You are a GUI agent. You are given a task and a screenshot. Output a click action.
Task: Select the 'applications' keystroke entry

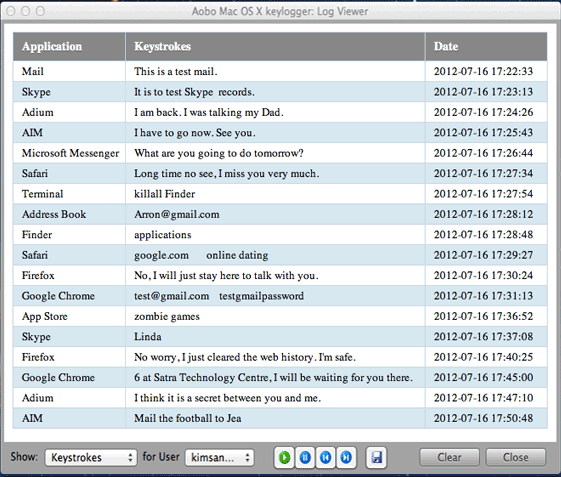coord(163,235)
